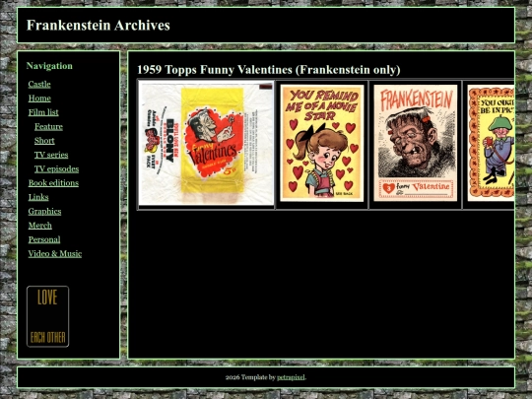The image size is (532, 399).
Task: Open the Castle navigation link
Action: coord(39,84)
